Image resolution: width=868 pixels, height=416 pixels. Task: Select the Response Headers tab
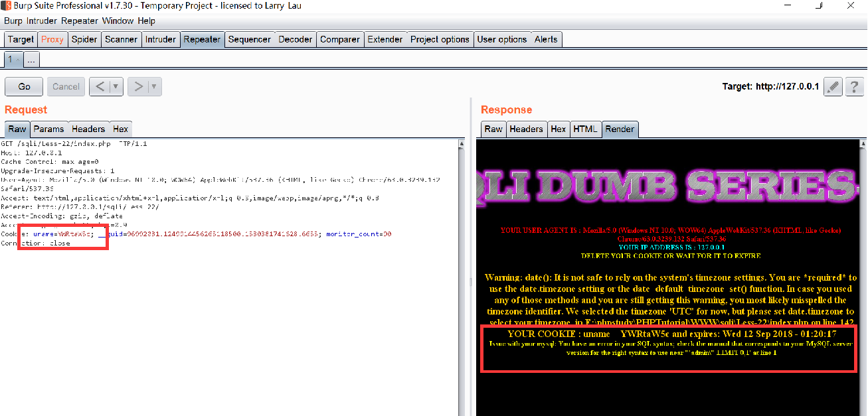pos(526,129)
